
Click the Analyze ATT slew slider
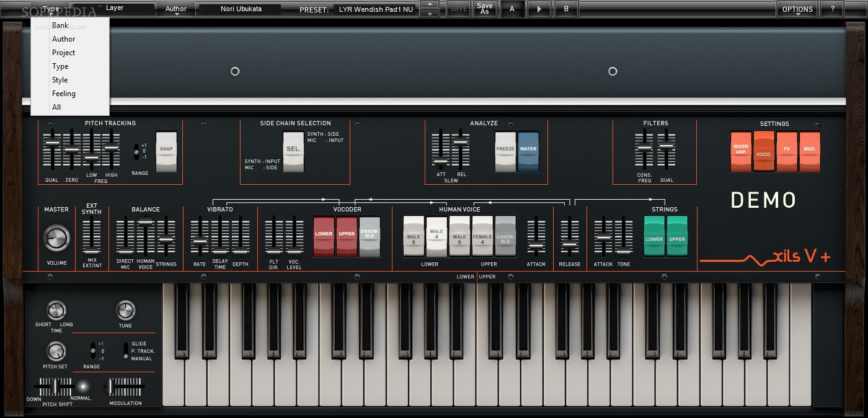441,151
